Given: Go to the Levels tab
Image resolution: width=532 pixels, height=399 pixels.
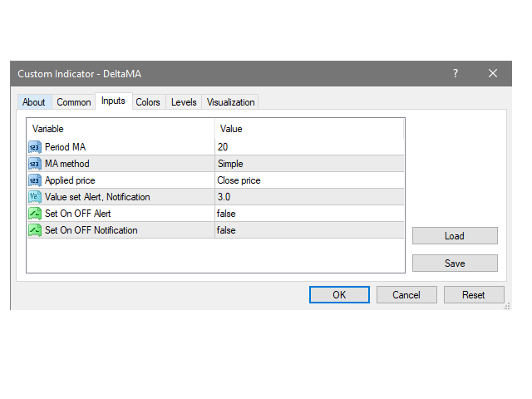Looking at the screenshot, I should click(x=184, y=102).
